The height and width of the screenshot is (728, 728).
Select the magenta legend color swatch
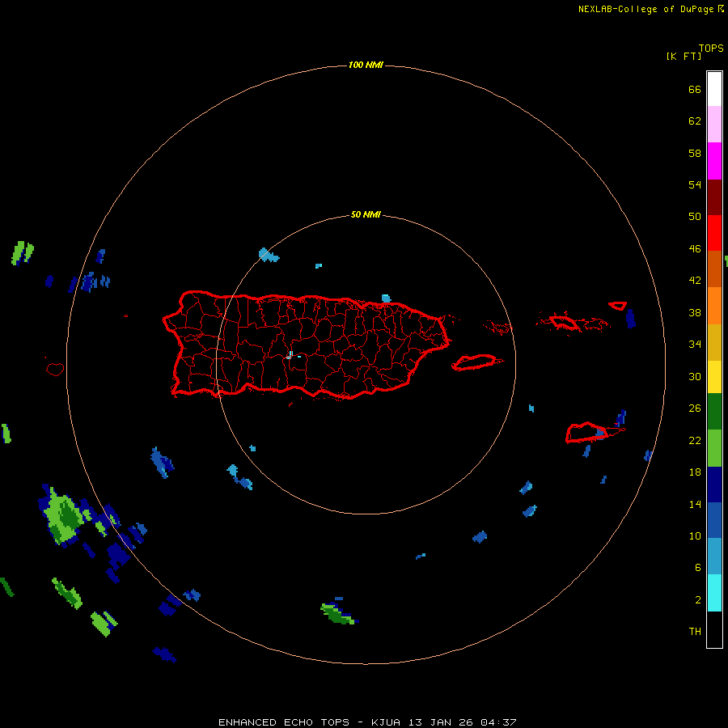click(714, 161)
